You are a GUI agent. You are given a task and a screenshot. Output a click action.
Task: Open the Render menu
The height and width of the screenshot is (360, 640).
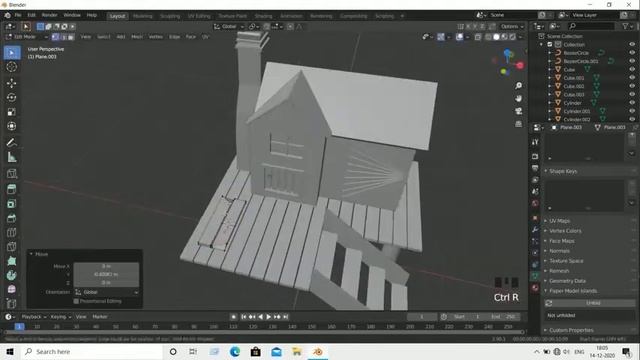coord(49,15)
